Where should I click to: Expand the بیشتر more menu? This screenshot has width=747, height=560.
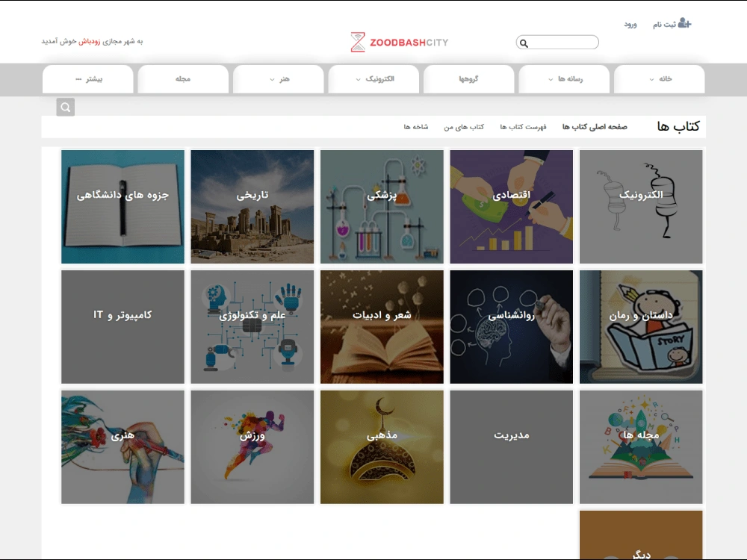click(87, 79)
